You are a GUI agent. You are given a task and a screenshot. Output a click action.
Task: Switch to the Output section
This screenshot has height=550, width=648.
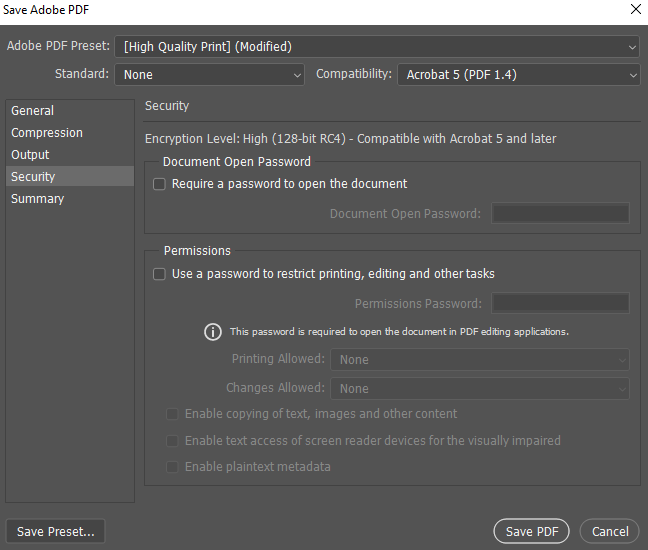(x=70, y=155)
